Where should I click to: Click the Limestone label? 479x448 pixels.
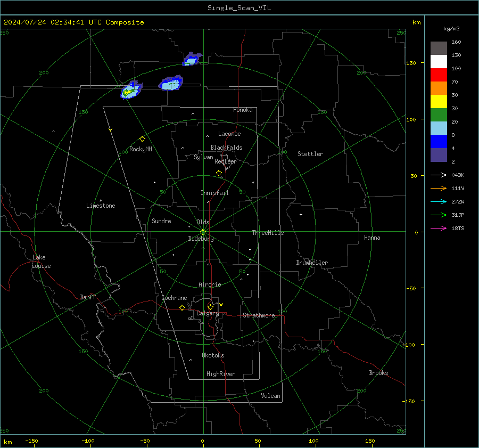pyautogui.click(x=101, y=206)
